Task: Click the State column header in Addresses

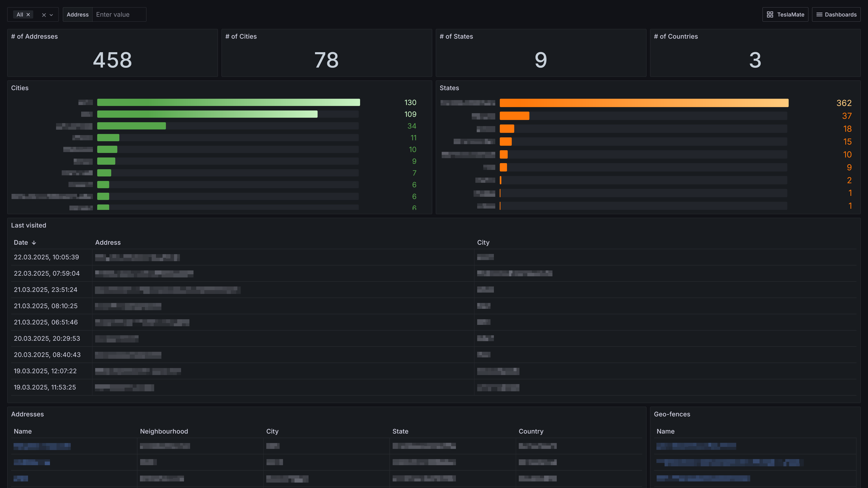Action: 400,432
